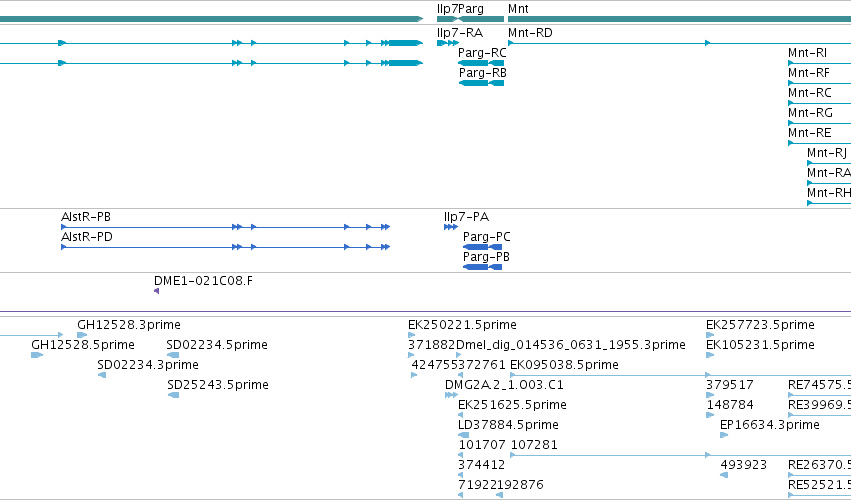Click the GH12528.3prime EST label
Viewport: 851px width, 500px height.
pos(129,325)
